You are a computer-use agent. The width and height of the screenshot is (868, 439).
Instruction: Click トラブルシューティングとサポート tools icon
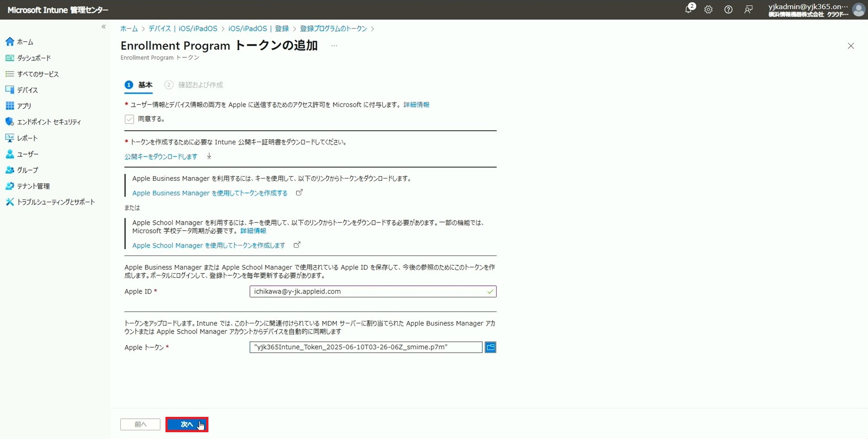10,202
